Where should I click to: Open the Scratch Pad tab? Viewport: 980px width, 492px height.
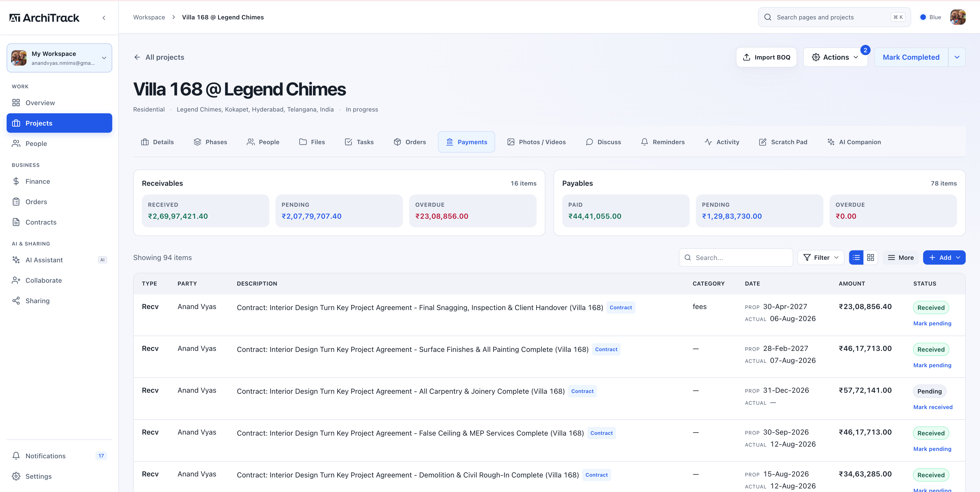point(783,142)
